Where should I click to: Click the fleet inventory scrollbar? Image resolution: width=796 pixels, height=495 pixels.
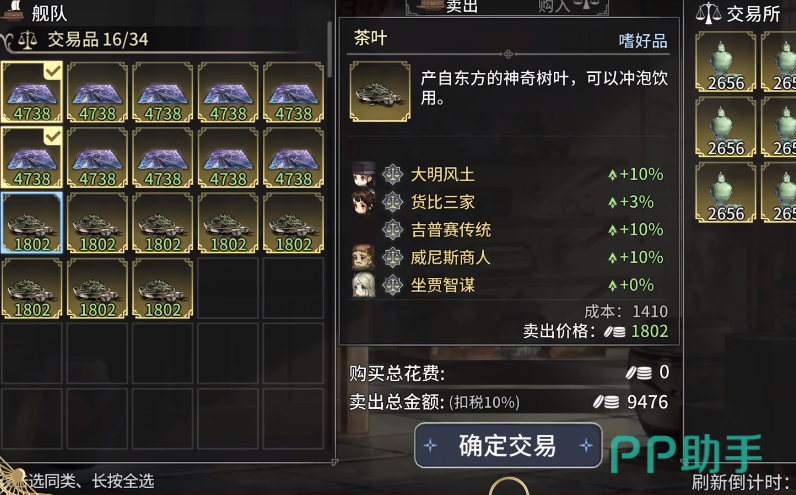pyautogui.click(x=329, y=50)
